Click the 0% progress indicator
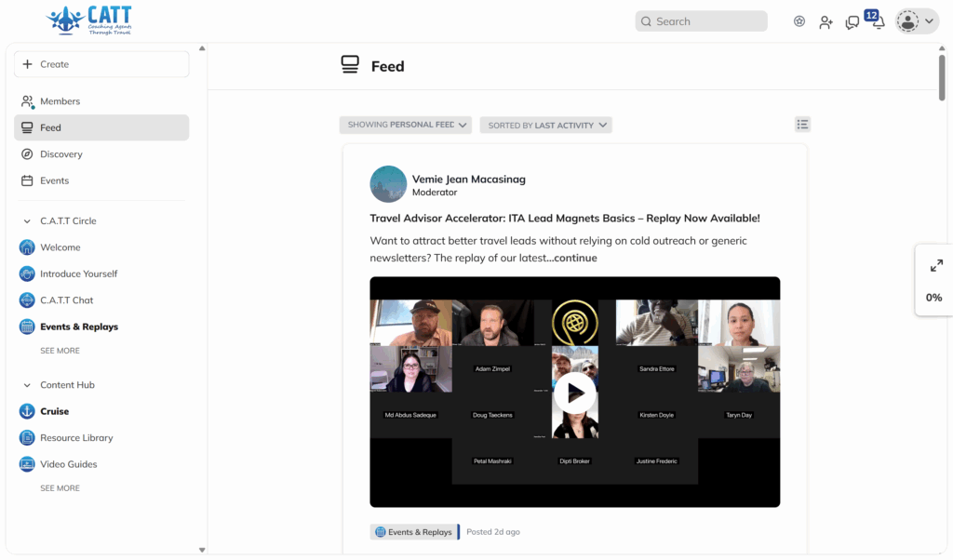Image resolution: width=953 pixels, height=560 pixels. point(933,298)
